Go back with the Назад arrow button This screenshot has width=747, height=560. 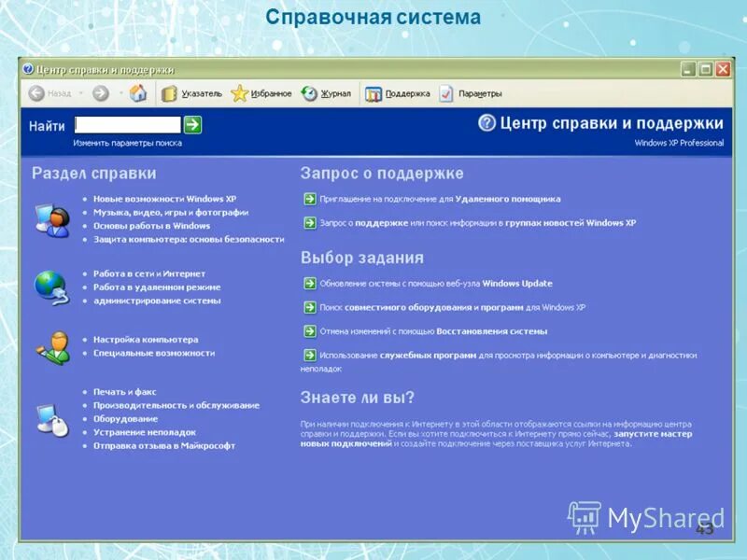pyautogui.click(x=36, y=93)
